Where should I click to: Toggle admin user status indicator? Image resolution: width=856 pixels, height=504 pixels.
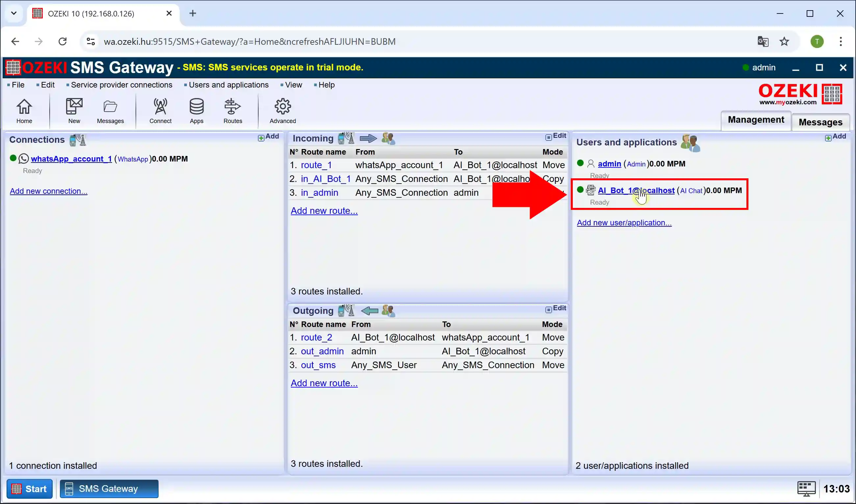[x=579, y=163]
